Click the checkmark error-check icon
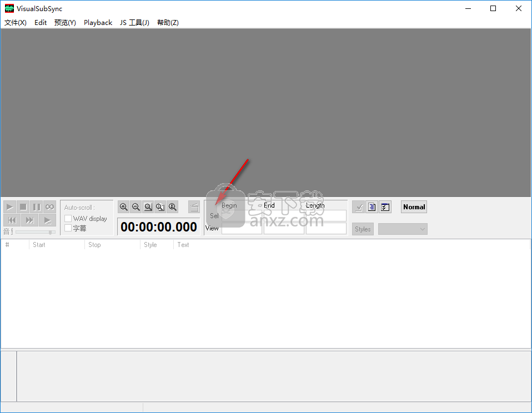This screenshot has height=413, width=532. pos(359,207)
